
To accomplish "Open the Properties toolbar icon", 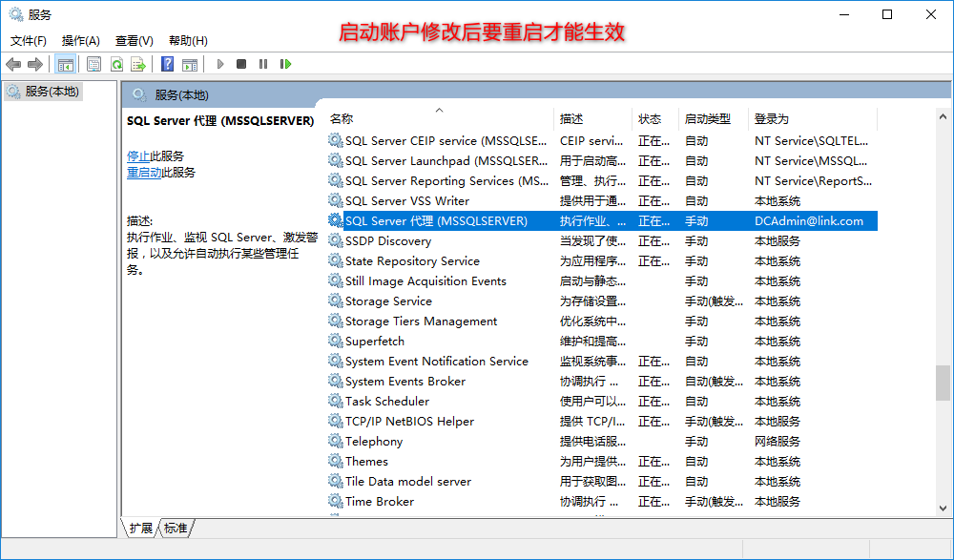I will click(x=93, y=64).
